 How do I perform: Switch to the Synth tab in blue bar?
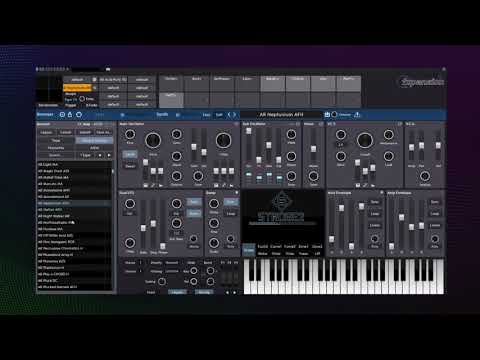pos(162,114)
